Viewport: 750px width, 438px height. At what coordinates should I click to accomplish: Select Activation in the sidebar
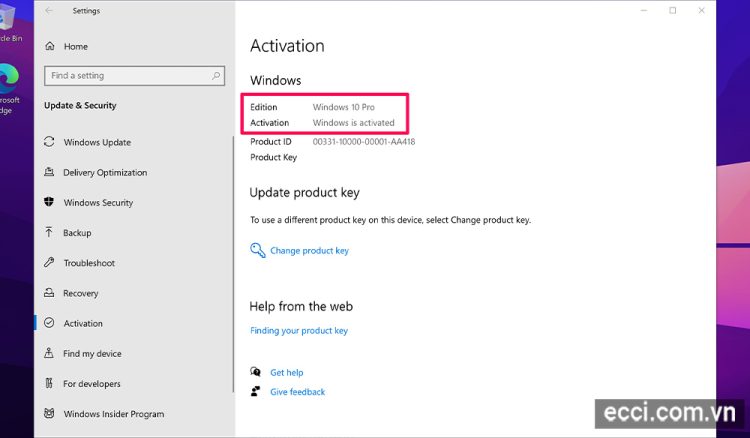tap(83, 323)
